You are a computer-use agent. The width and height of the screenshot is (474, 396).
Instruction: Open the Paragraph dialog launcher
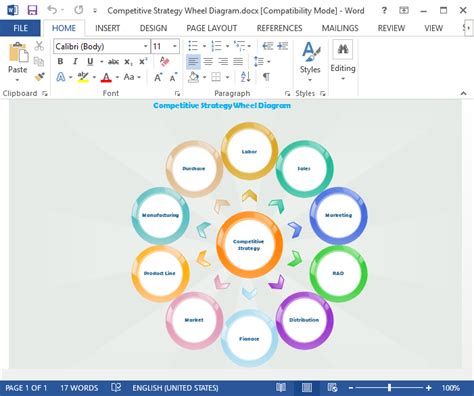coord(287,94)
